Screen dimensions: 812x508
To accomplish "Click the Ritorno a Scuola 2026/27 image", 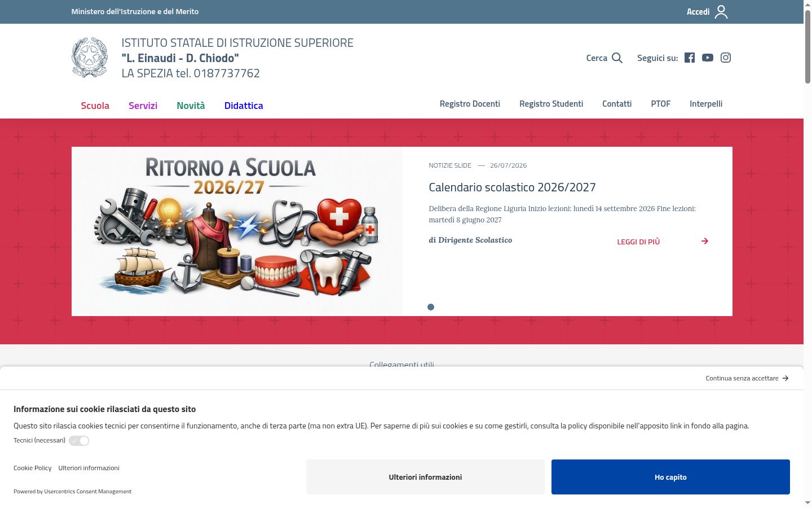I will [237, 231].
